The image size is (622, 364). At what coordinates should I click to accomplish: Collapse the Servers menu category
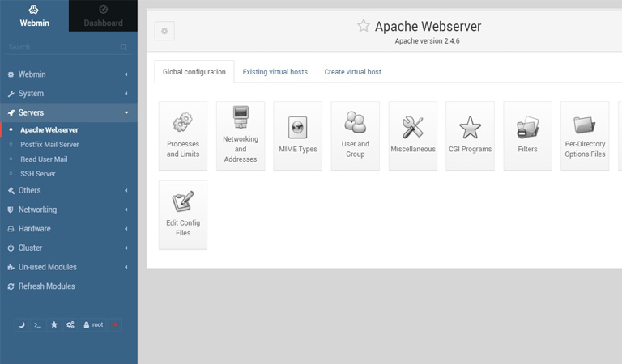(69, 112)
